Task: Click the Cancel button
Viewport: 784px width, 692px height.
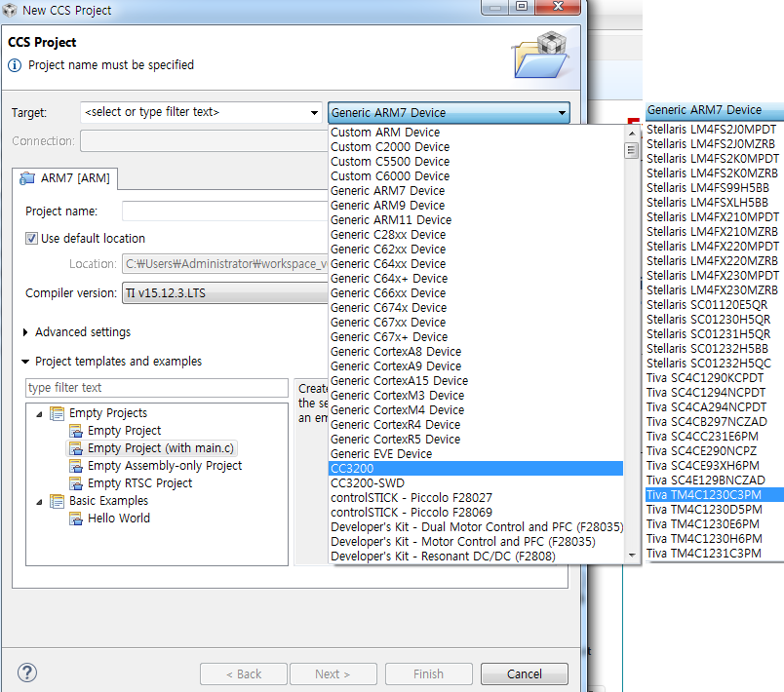Action: tap(524, 674)
